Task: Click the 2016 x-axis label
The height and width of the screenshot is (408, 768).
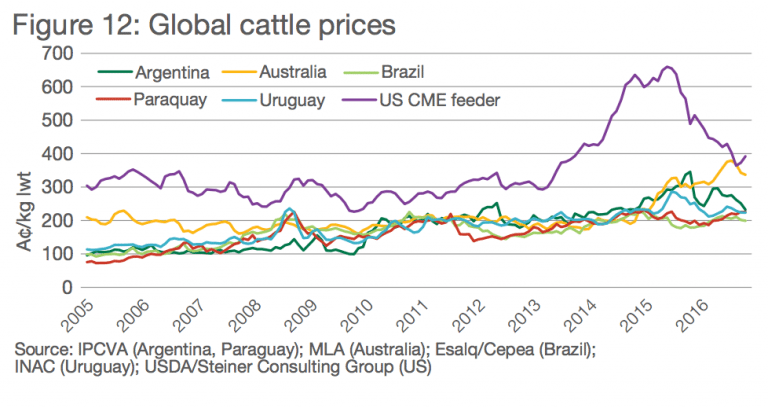Action: pos(691,314)
